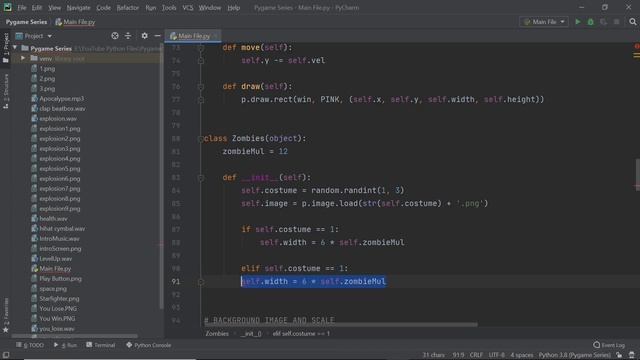
Task: Open the Run menu
Action: pyautogui.click(x=151, y=7)
